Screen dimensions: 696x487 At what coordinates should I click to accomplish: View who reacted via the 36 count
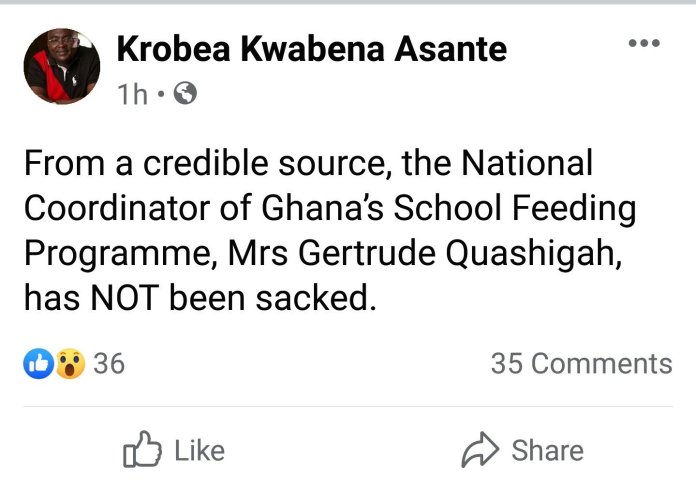coord(109,364)
